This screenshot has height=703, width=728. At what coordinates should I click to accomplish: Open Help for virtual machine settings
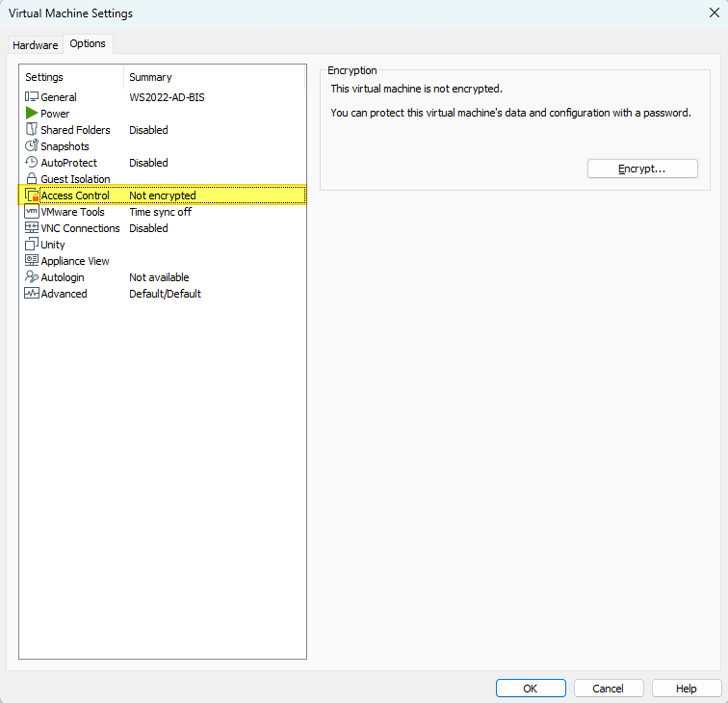[687, 689]
